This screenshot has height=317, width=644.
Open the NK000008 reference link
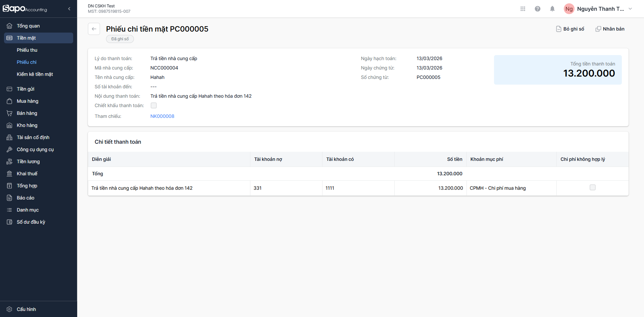click(162, 116)
